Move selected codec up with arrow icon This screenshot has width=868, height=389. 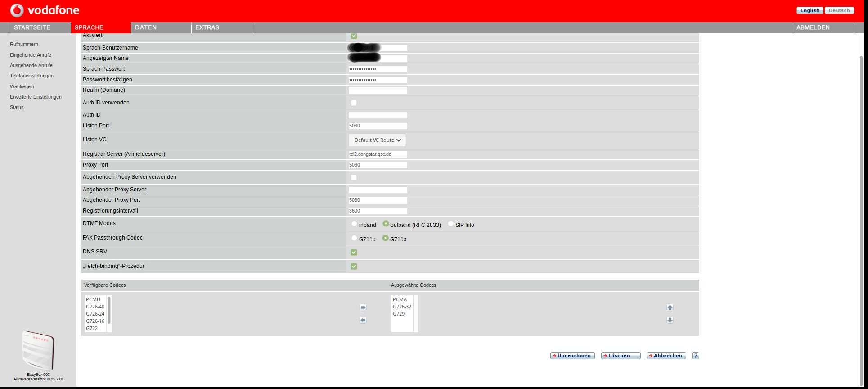670,308
